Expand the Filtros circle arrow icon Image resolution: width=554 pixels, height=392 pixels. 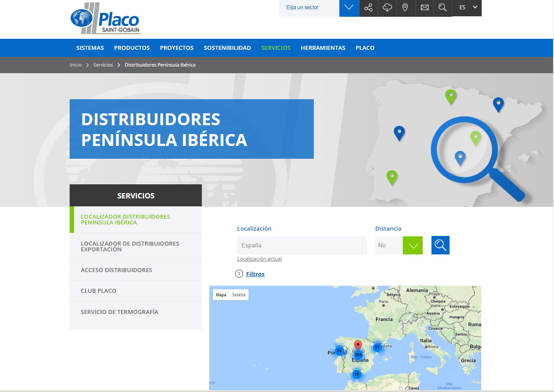pos(239,274)
